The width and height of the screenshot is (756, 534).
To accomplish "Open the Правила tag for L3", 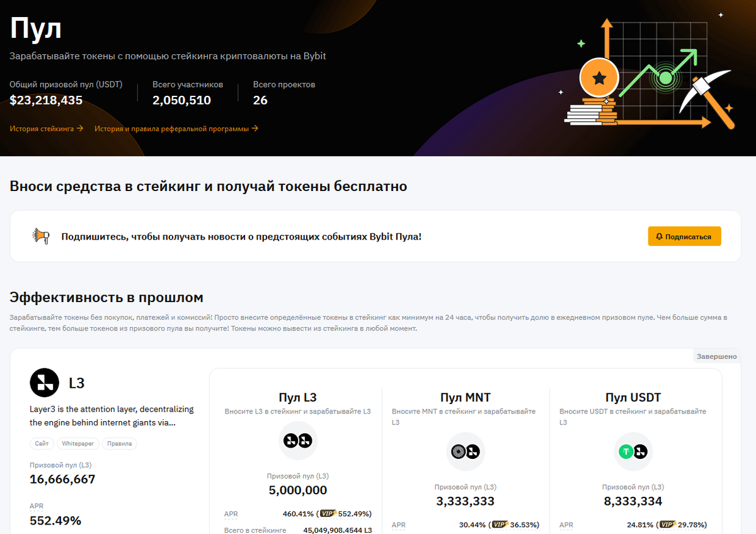I will click(x=120, y=443).
